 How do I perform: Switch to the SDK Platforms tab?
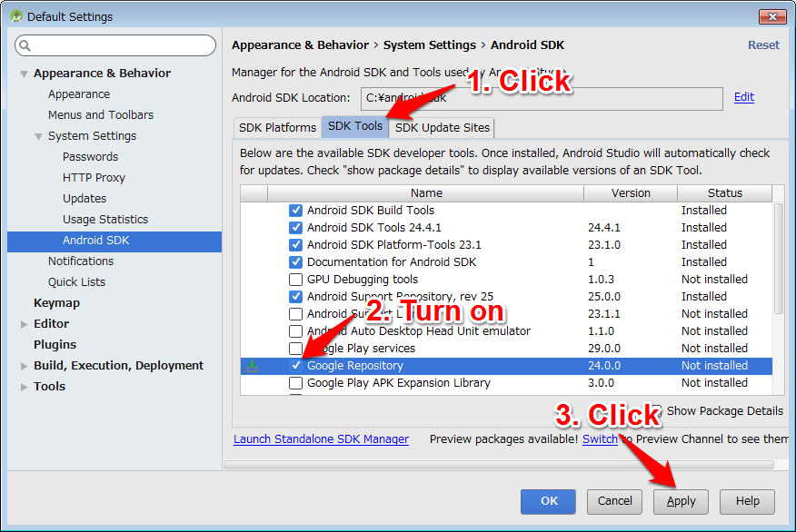pos(277,127)
